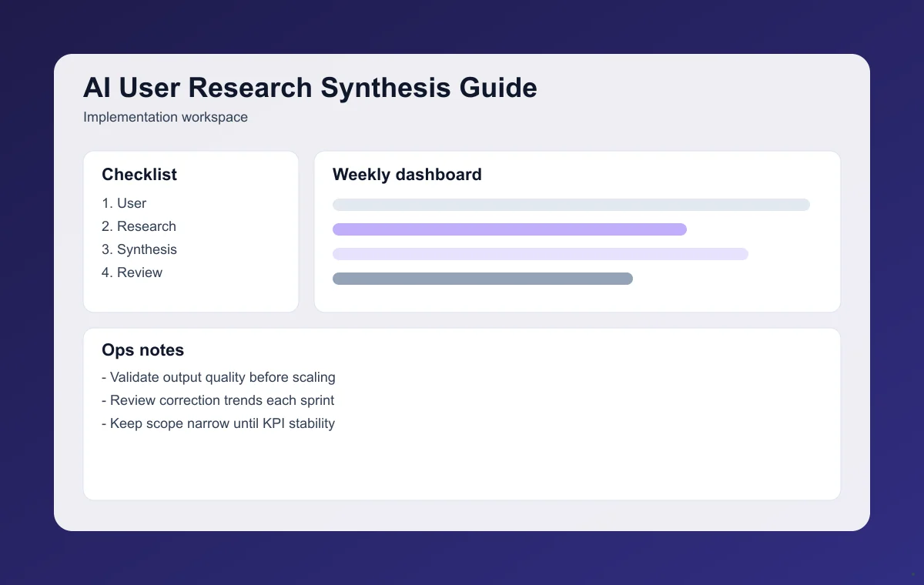Click the Implementation workspace subtitle
Screen dimensions: 924x585
click(166, 117)
